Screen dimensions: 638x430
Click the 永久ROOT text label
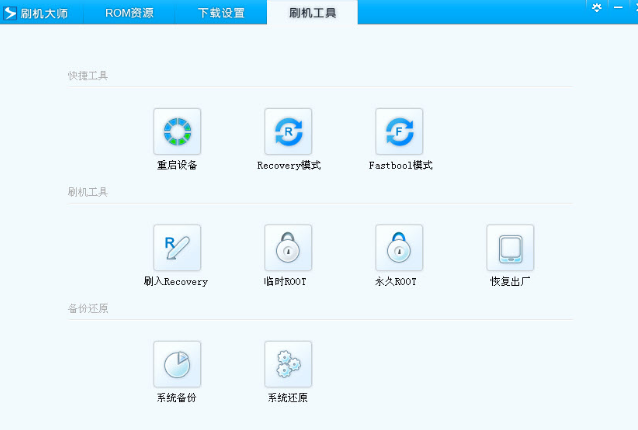coord(395,282)
